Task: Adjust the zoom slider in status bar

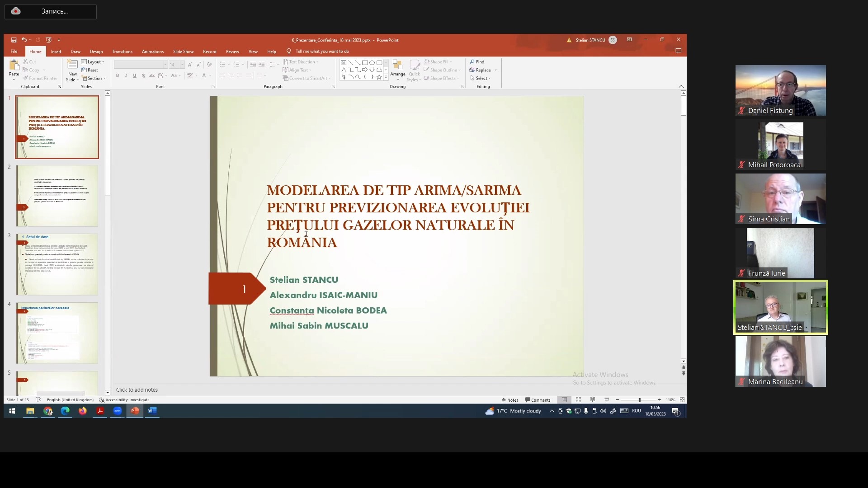Action: (639, 400)
